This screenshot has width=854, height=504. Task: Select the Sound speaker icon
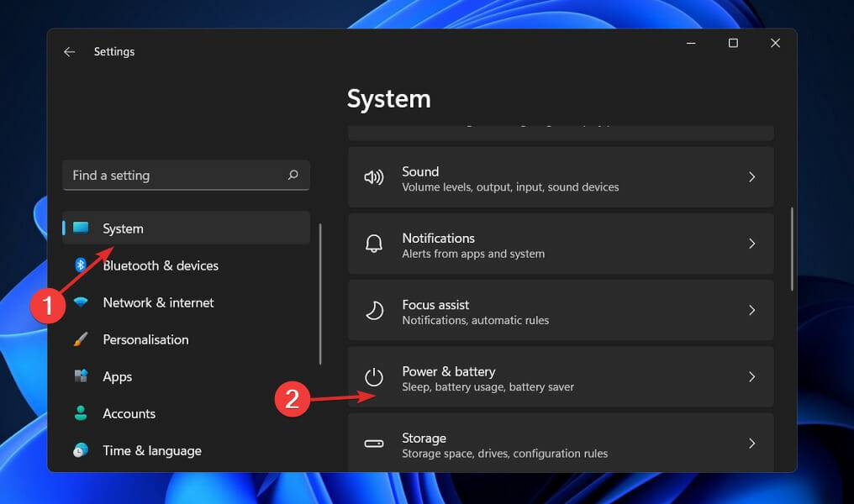373,177
